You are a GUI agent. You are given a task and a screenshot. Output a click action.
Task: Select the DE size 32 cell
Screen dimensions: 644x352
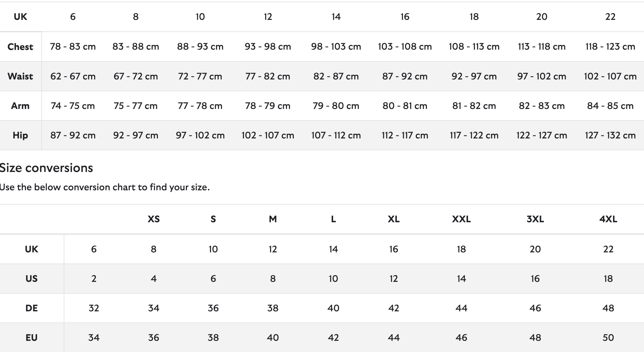tap(94, 308)
